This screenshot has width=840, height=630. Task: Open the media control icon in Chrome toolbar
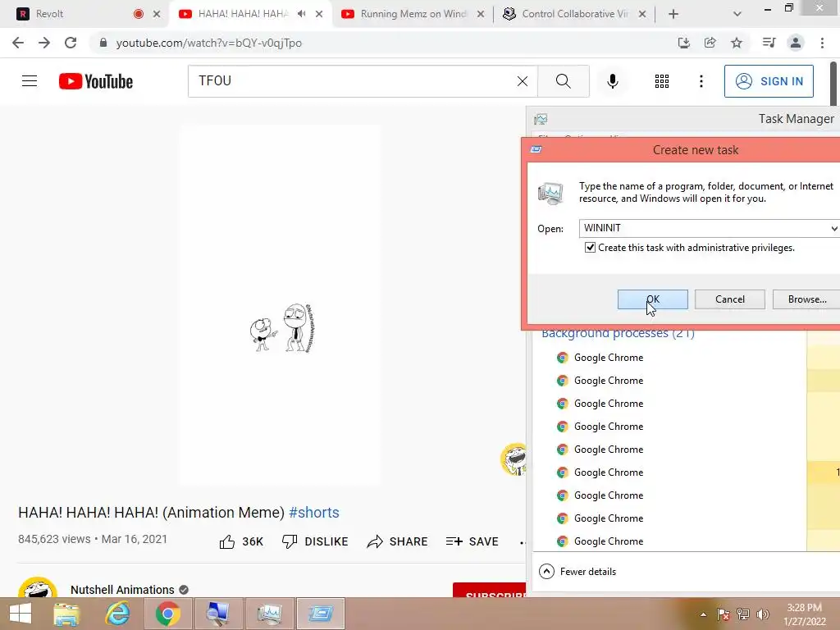click(769, 43)
